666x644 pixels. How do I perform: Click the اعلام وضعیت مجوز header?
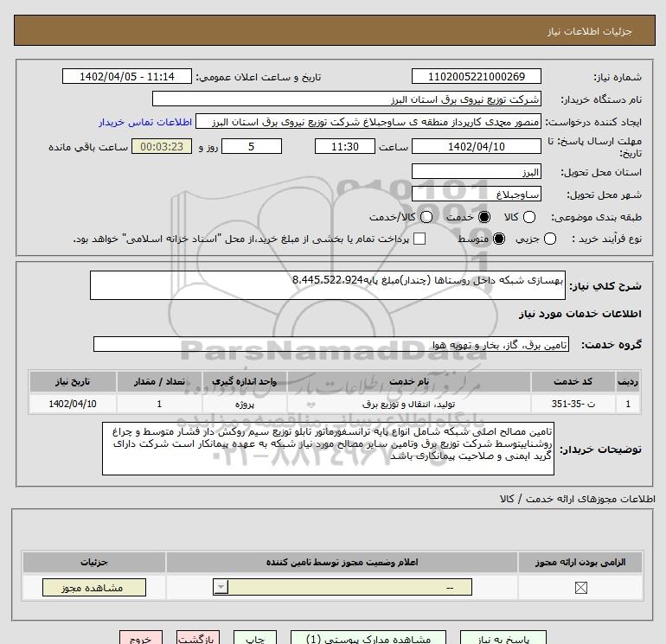342,562
